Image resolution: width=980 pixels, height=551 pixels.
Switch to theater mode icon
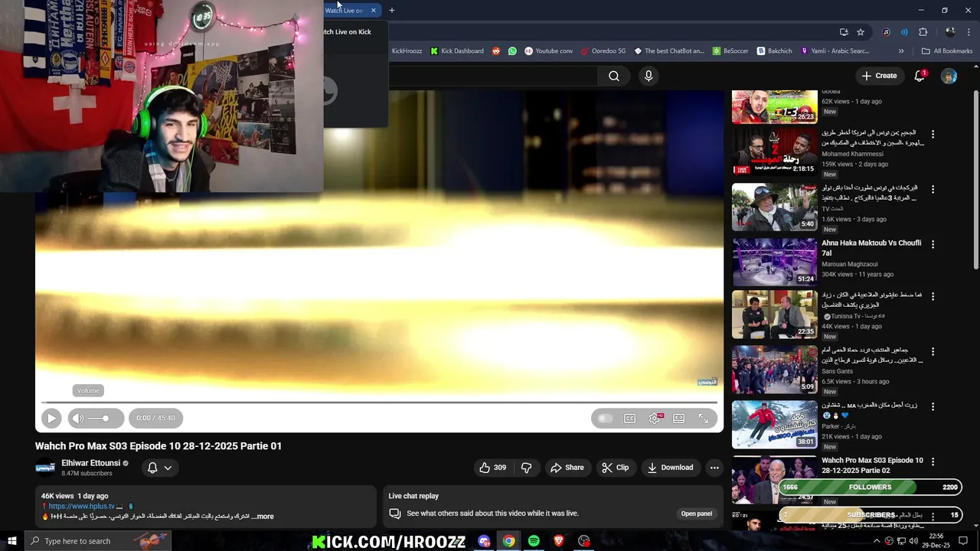pos(678,418)
